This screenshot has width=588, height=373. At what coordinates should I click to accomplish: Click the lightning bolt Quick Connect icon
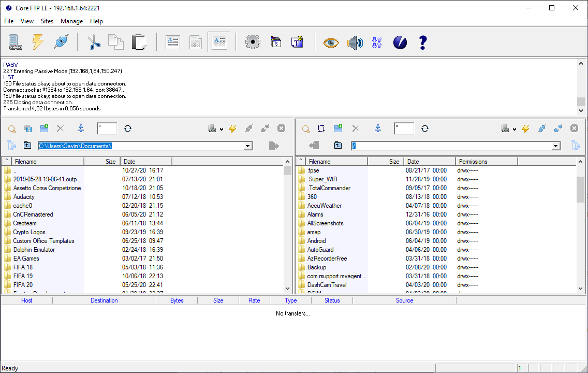(38, 42)
